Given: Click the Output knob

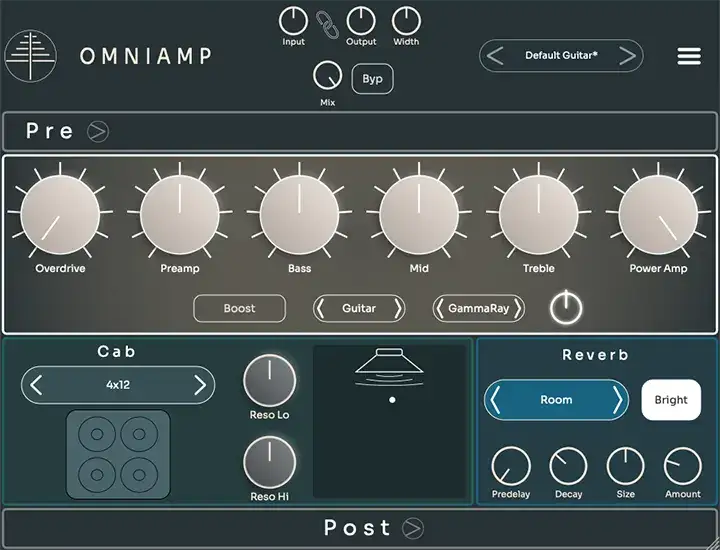Looking at the screenshot, I should (361, 21).
